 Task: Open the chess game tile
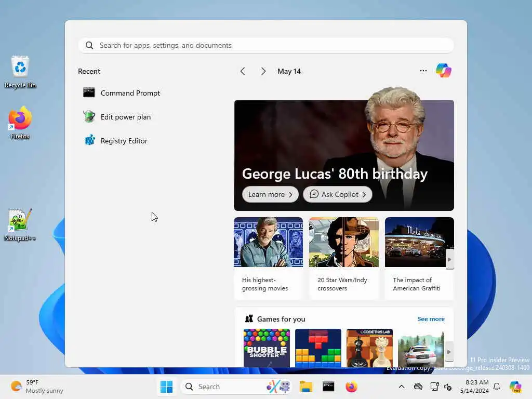click(x=369, y=348)
